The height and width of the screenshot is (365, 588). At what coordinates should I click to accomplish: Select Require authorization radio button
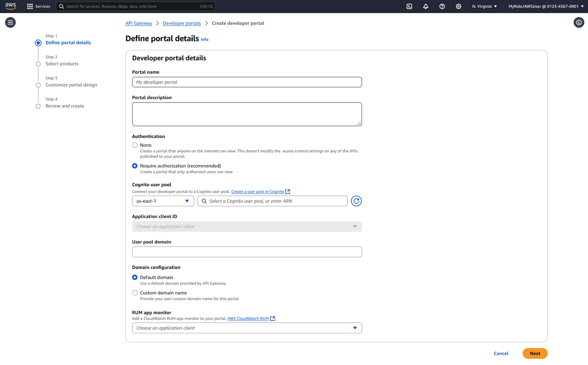(x=135, y=166)
